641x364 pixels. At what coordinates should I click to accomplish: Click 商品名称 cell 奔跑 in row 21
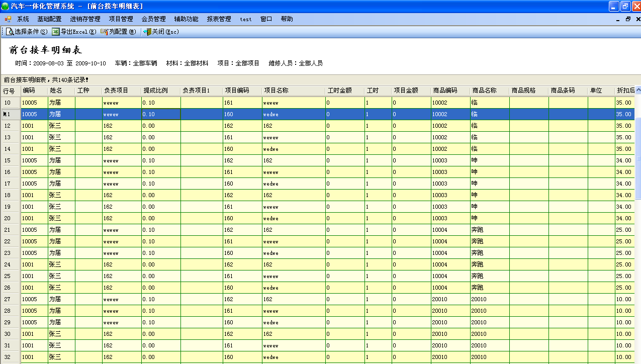point(490,230)
